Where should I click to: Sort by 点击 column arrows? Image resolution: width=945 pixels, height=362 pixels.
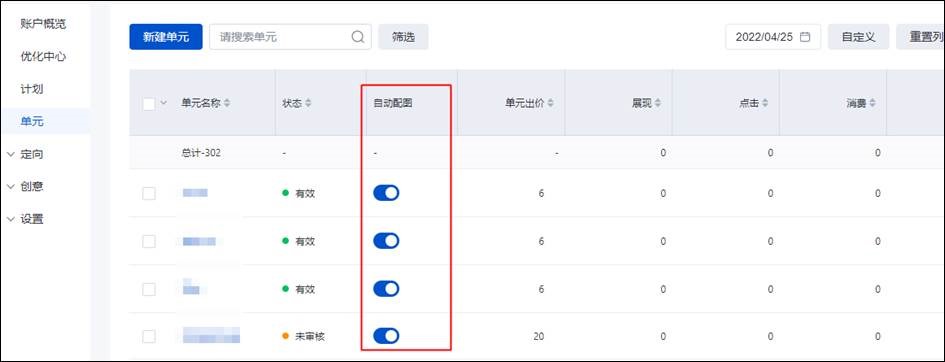coord(765,103)
